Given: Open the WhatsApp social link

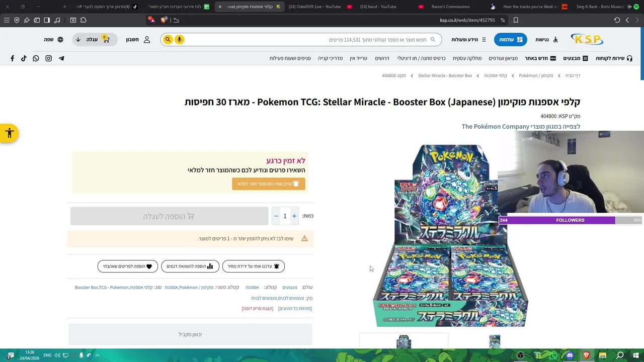Looking at the screenshot, I should pyautogui.click(x=36, y=58).
